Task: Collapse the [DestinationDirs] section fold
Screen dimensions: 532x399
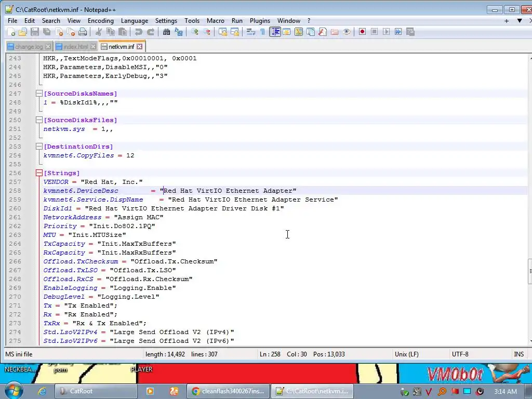Action: [x=39, y=146]
